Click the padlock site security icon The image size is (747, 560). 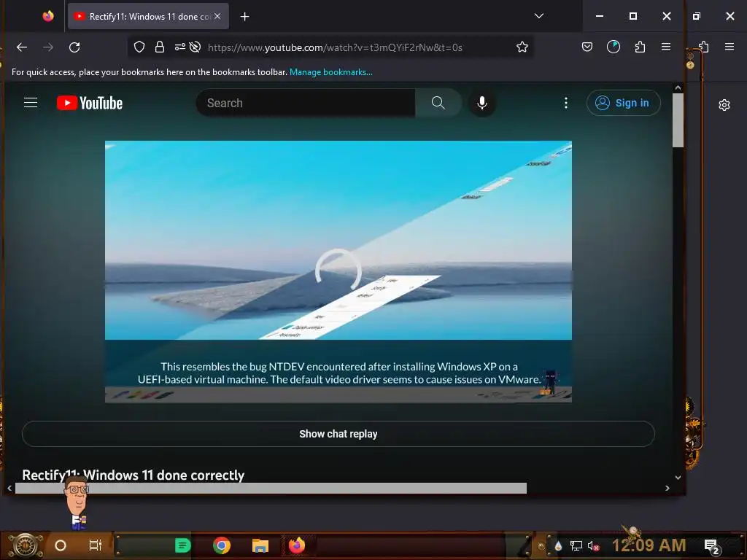coord(160,47)
